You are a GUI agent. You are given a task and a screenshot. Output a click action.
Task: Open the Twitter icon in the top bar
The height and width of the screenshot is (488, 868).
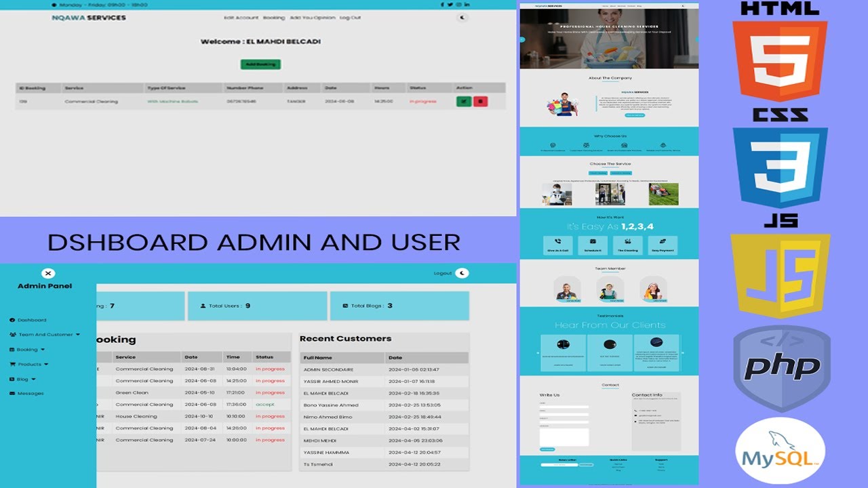(450, 5)
